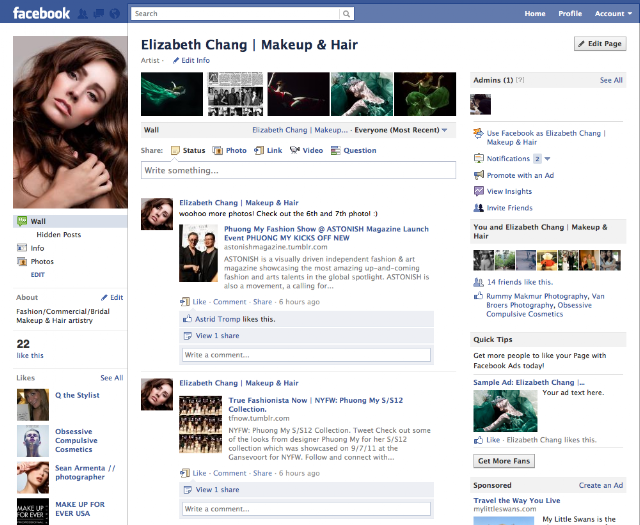
Task: Open the Info section in sidebar
Action: [x=37, y=248]
